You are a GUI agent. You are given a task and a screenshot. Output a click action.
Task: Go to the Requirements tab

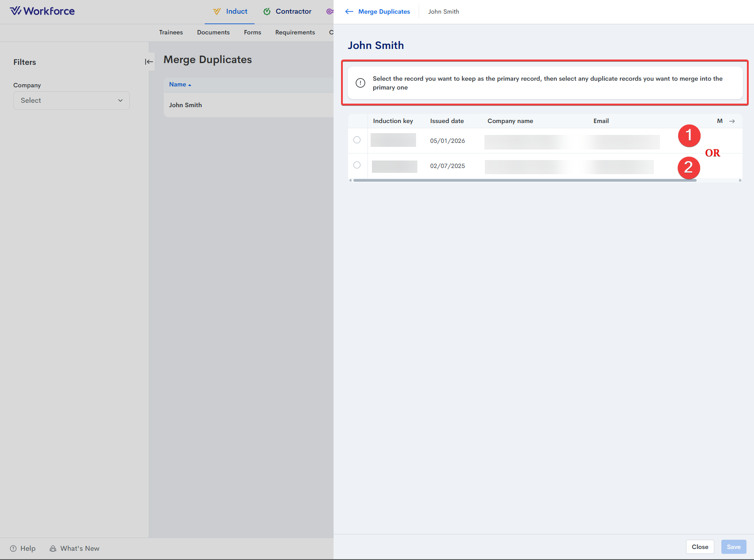point(295,33)
